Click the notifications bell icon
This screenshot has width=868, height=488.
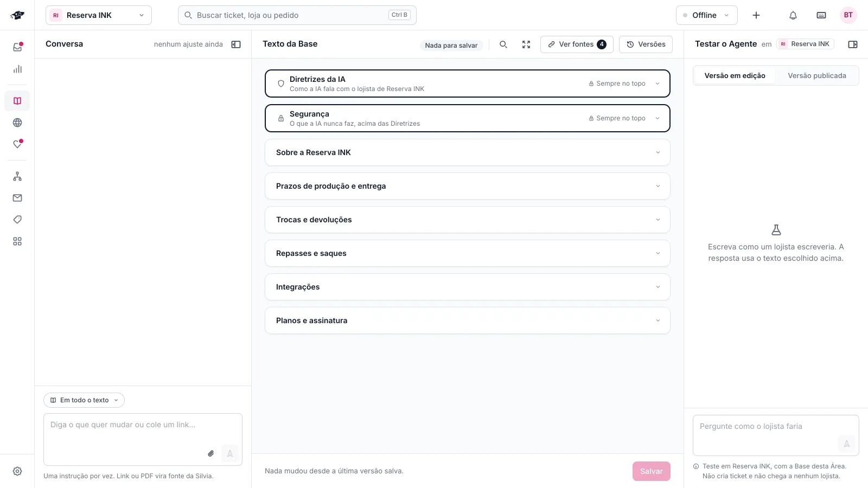click(793, 15)
